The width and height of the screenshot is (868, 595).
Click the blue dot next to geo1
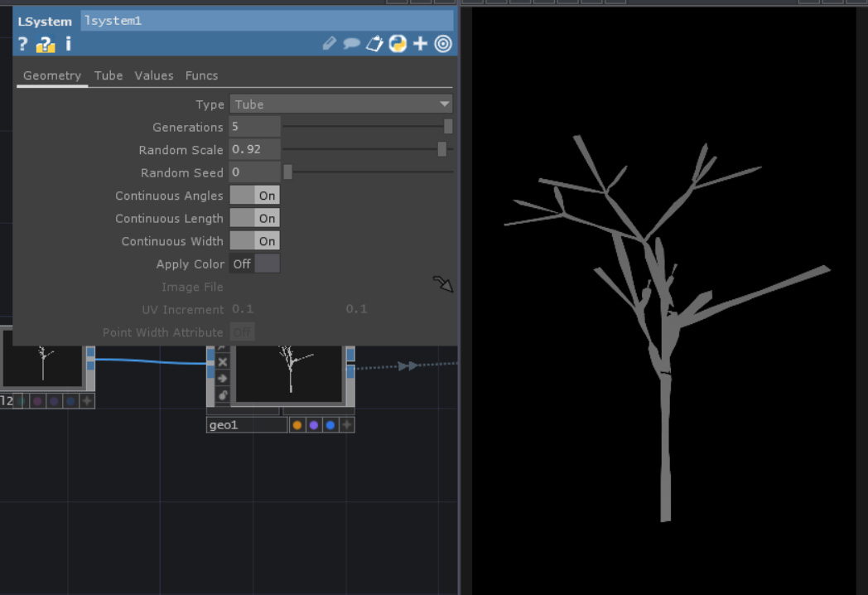(x=330, y=425)
